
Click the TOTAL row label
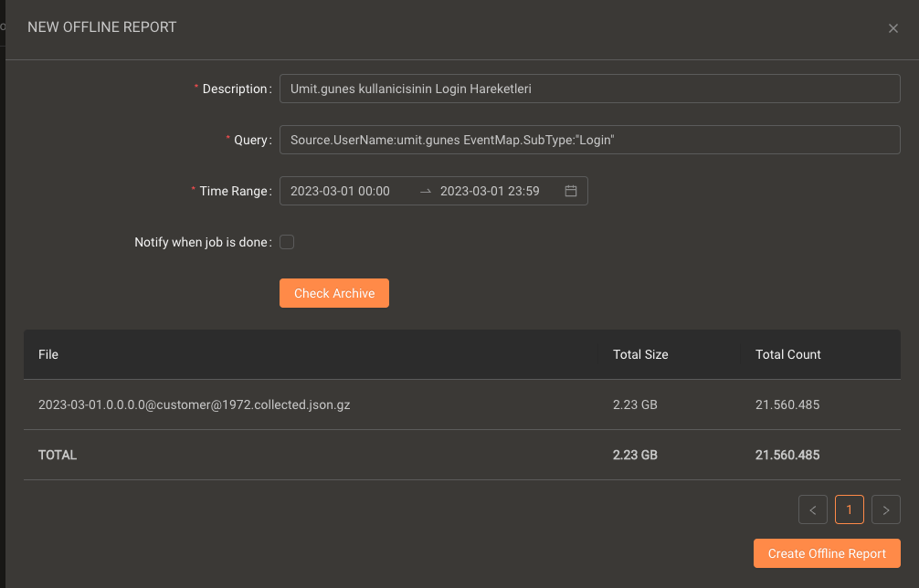[58, 455]
